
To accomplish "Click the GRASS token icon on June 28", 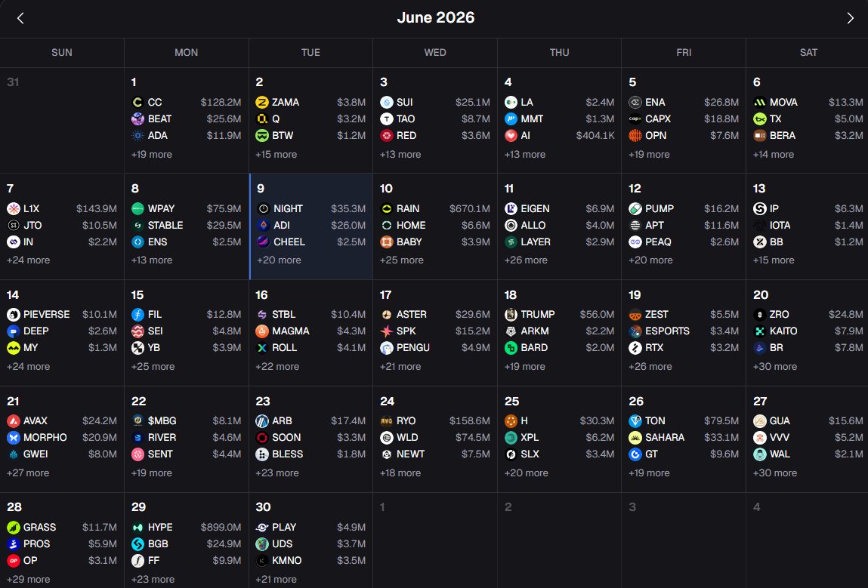I will click(14, 527).
